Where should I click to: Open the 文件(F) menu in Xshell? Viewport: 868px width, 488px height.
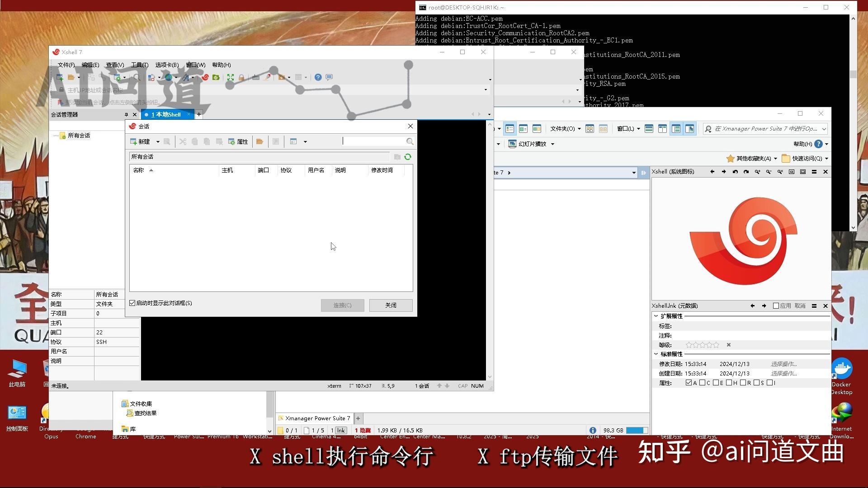pyautogui.click(x=66, y=65)
